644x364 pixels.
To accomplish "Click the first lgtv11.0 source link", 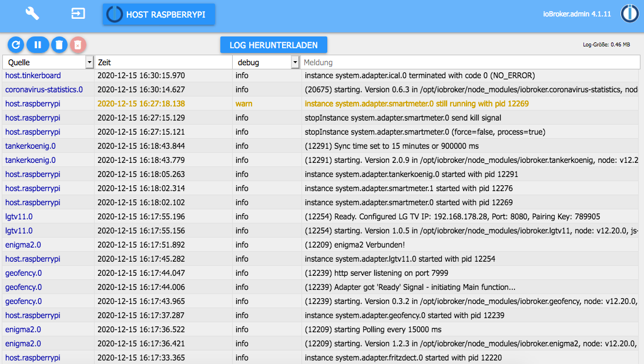I will tap(19, 216).
